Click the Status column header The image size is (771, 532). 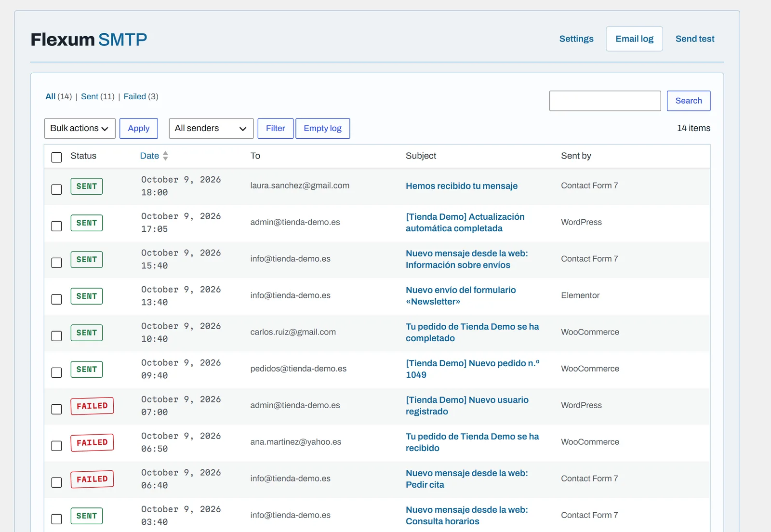[83, 156]
